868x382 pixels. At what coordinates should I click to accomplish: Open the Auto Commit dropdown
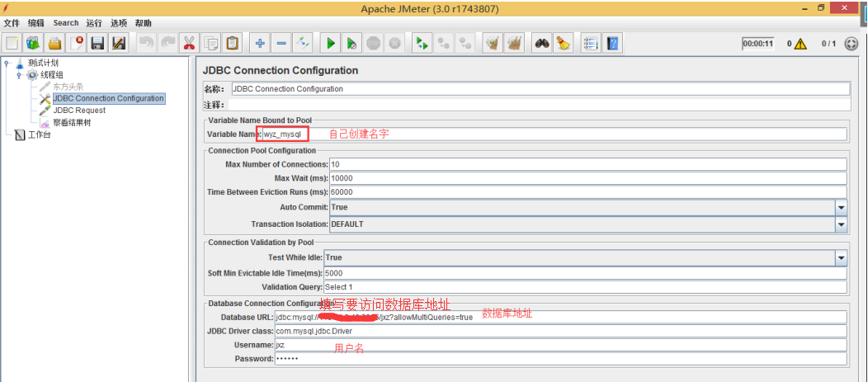pos(841,208)
